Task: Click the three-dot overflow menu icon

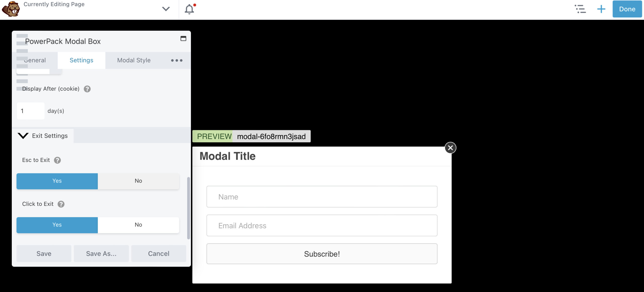Action: click(177, 60)
